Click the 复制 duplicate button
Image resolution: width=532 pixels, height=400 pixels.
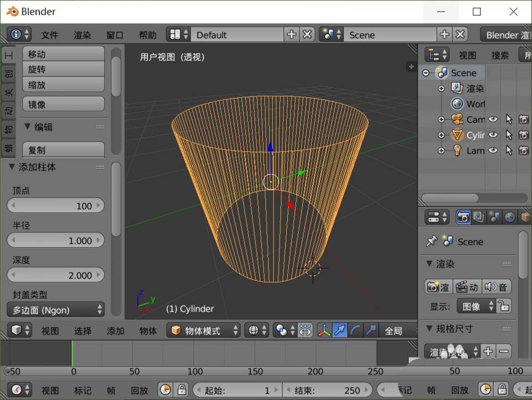63,149
